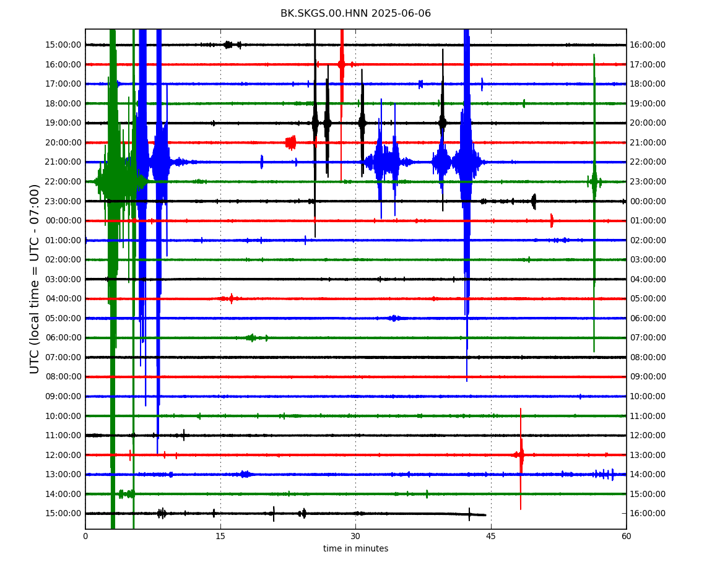
Task: Click the left axis label 19:00:00
Action: point(63,123)
